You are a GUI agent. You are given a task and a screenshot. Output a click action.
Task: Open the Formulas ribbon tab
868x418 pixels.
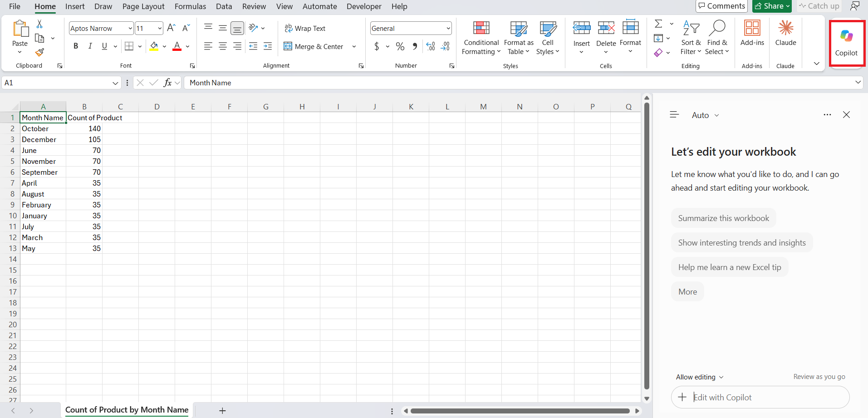(x=190, y=6)
